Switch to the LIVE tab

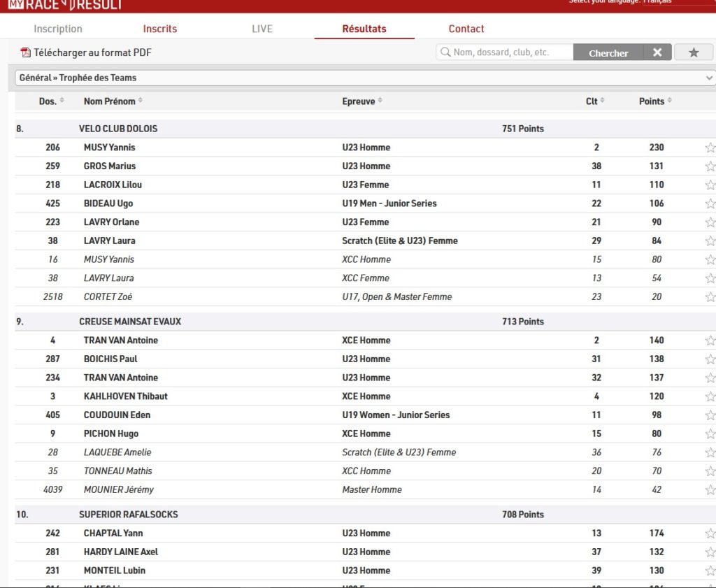262,29
